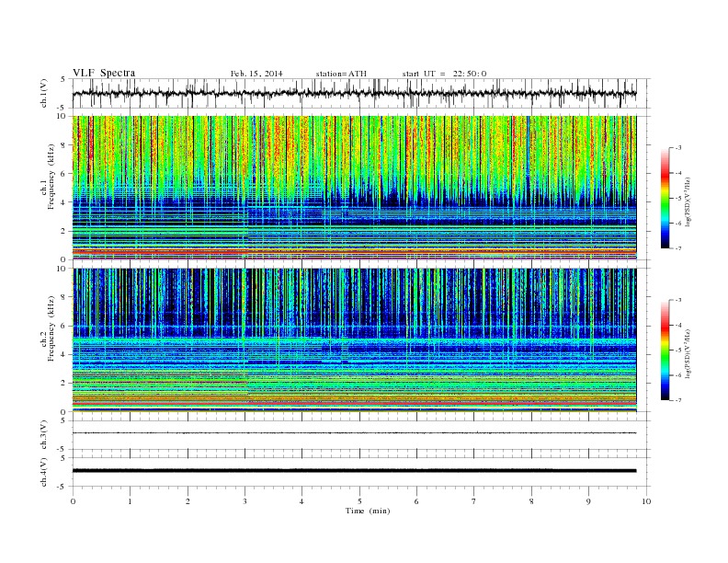
Task: Click the log(PSD) label beside ch.2 colorbar
Action: [x=688, y=354]
